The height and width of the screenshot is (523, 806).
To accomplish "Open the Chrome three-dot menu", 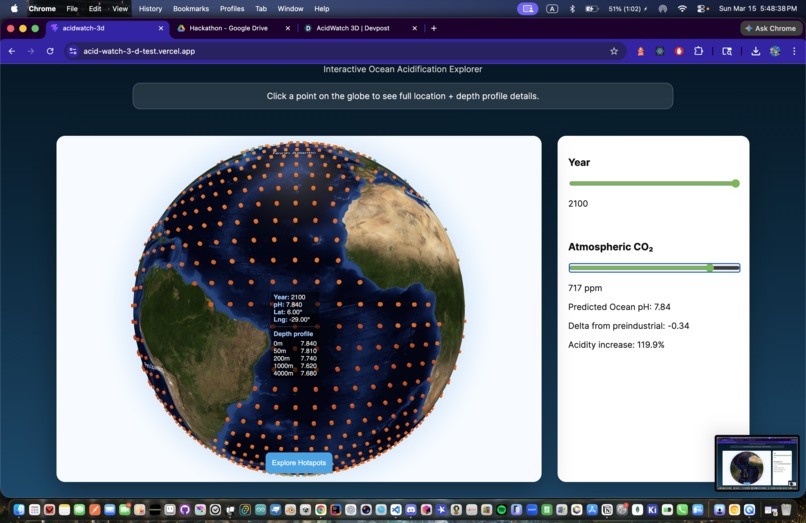I will click(x=794, y=51).
